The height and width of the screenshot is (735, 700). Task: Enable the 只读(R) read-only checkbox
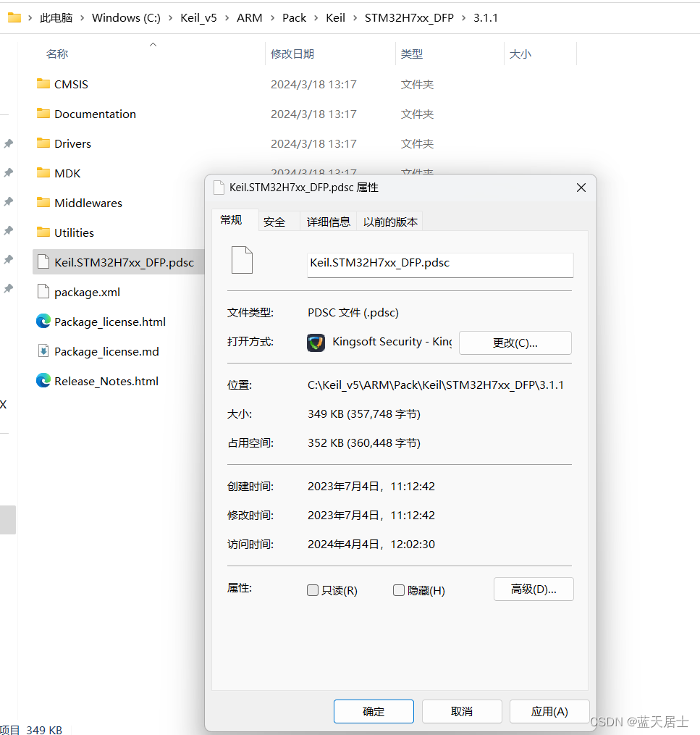313,590
